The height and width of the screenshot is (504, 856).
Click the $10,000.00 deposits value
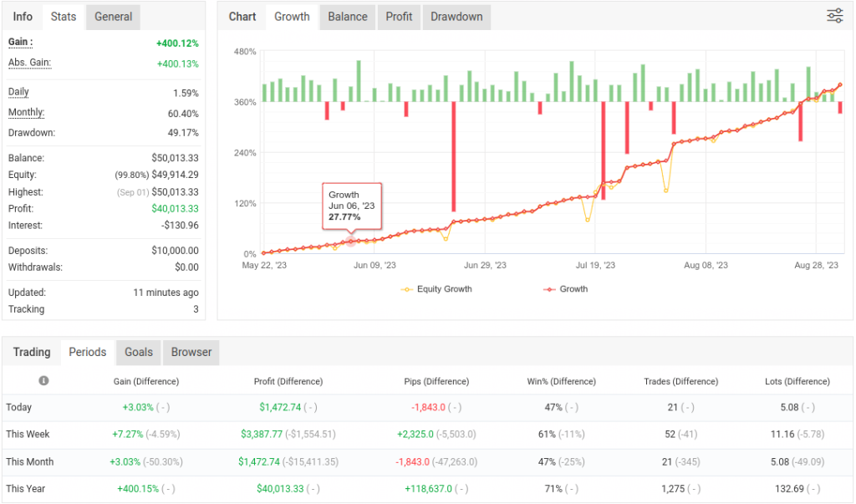pyautogui.click(x=175, y=251)
